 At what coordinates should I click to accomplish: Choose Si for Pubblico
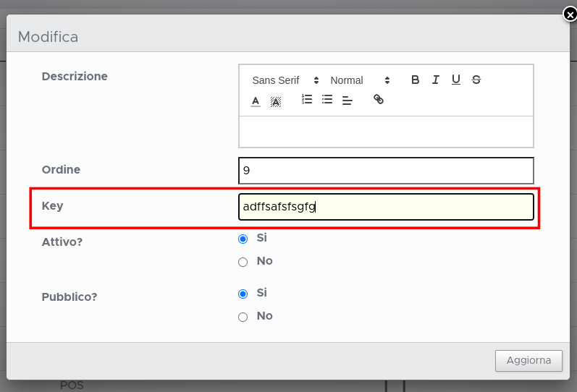click(x=243, y=294)
